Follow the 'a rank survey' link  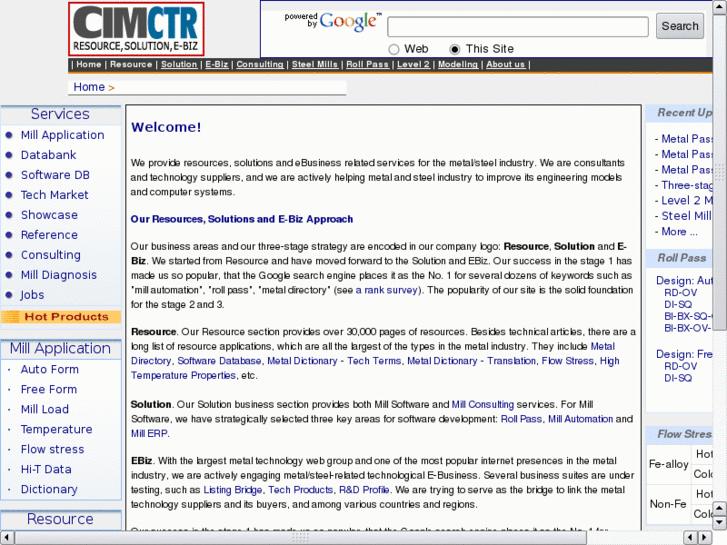[x=386, y=290]
